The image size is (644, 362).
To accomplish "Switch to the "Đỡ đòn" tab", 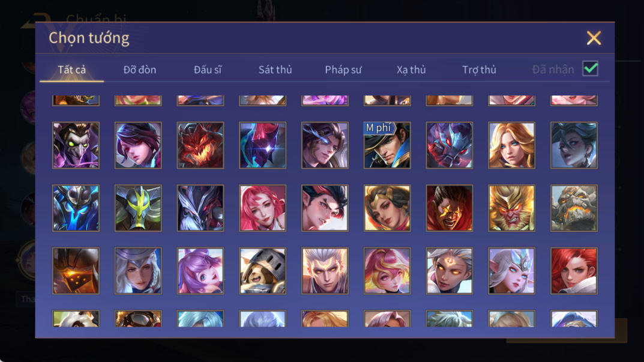I will (x=140, y=70).
